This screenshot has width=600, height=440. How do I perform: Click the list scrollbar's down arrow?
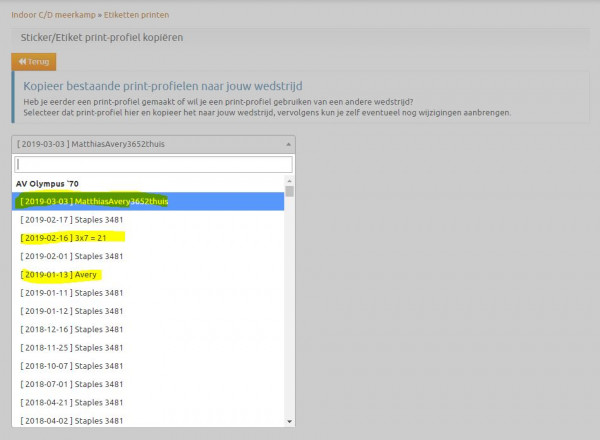click(290, 422)
